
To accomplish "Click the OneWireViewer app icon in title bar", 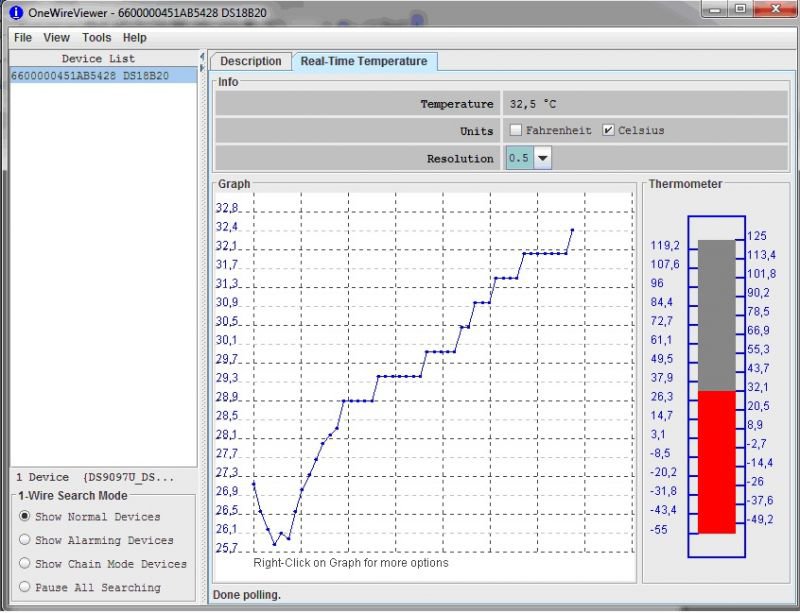I will pyautogui.click(x=15, y=12).
